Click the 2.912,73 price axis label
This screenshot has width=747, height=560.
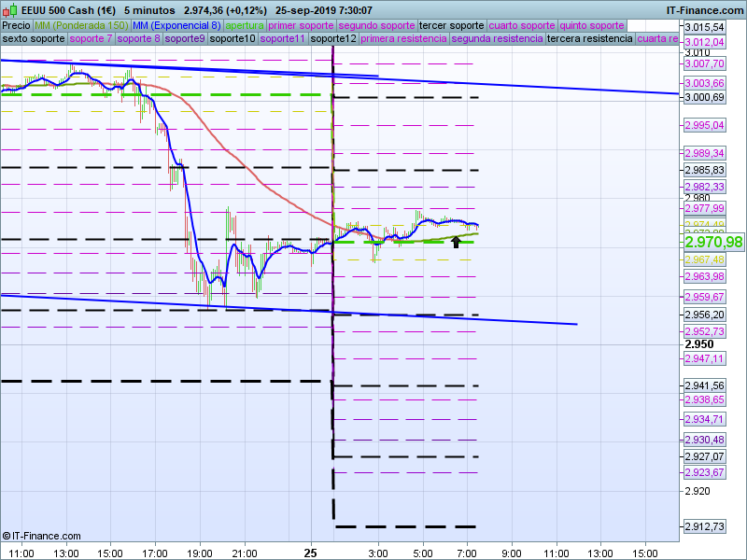coord(705,526)
